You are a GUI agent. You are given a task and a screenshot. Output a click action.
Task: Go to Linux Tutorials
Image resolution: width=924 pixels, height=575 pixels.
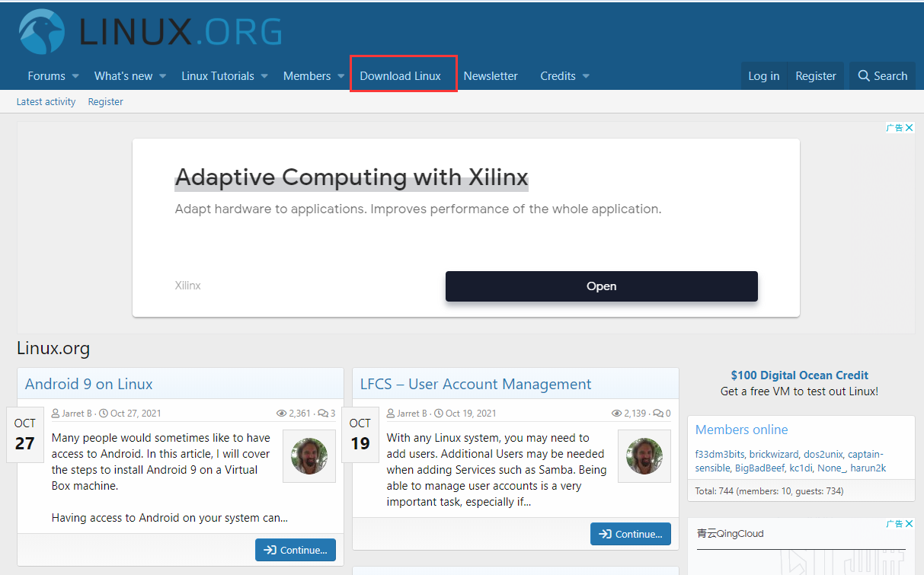pos(218,76)
